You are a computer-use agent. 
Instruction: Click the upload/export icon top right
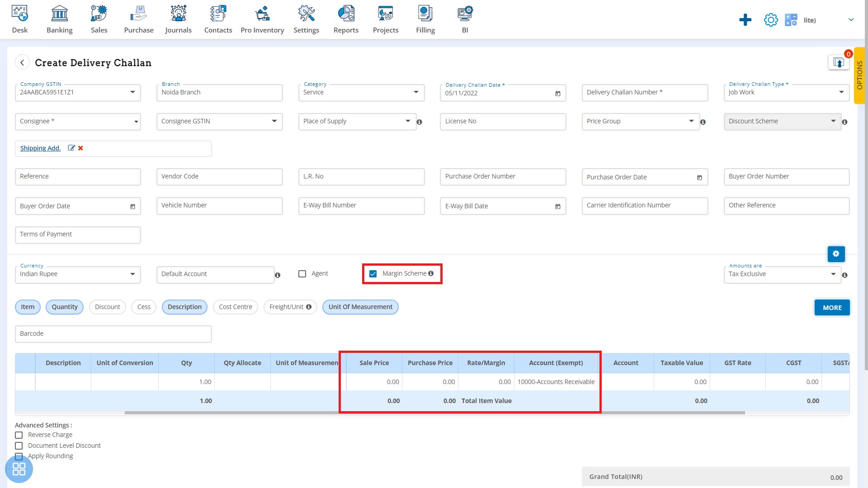coord(839,62)
